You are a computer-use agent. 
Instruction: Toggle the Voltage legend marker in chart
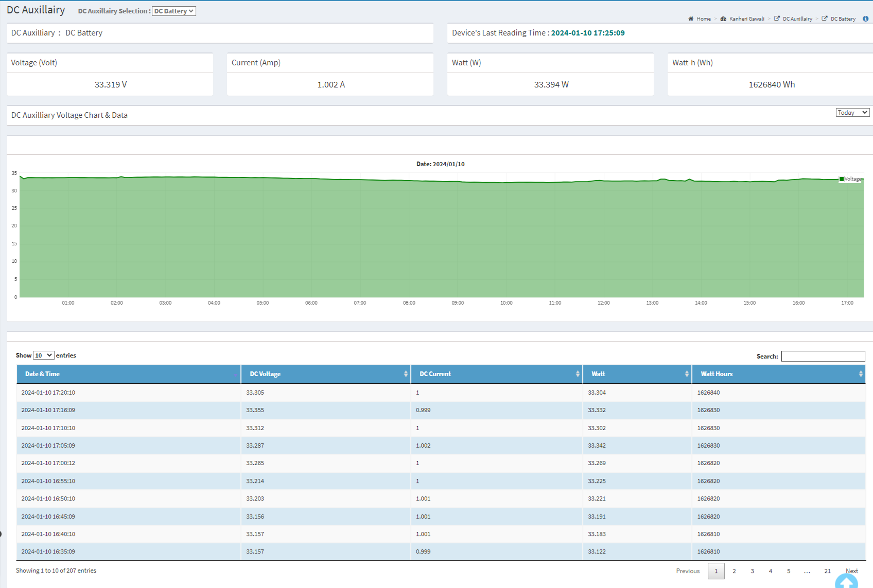point(842,179)
